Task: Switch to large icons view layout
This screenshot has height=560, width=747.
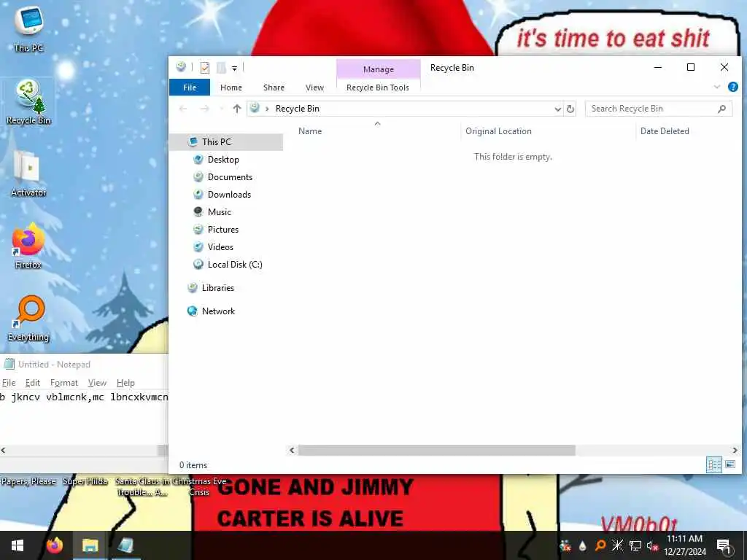Action: (x=729, y=464)
